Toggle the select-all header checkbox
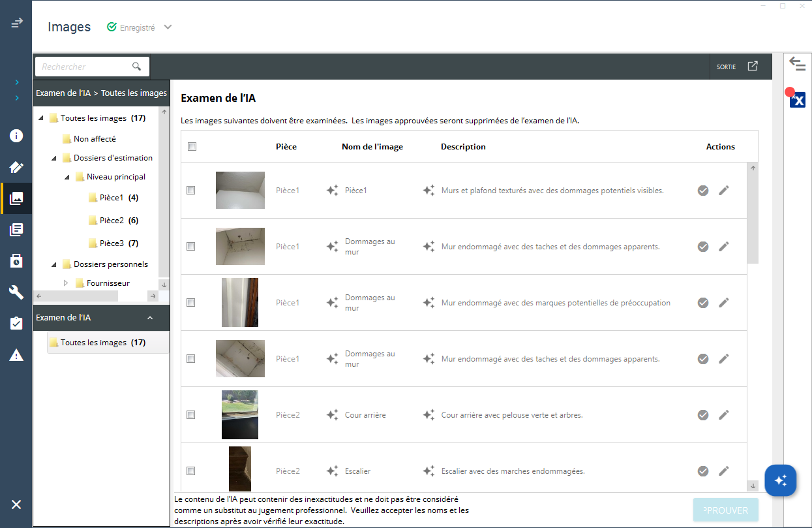Image resolution: width=812 pixels, height=528 pixels. coord(192,147)
